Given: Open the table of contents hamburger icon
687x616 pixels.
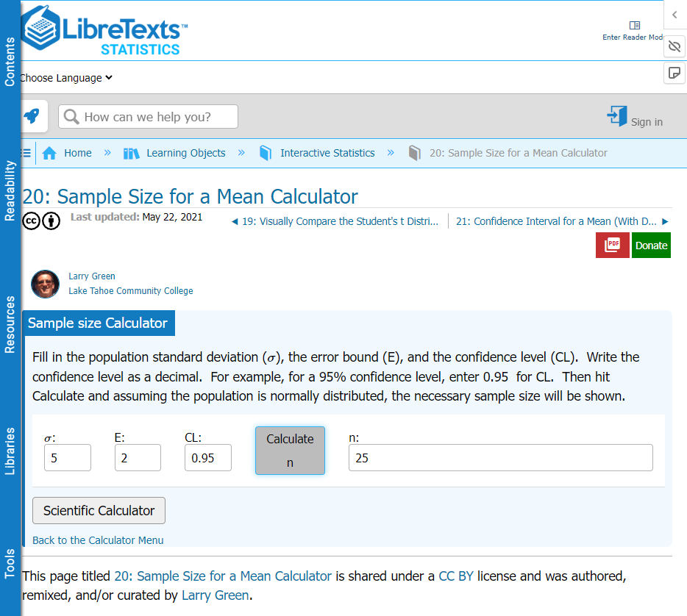Looking at the screenshot, I should (x=26, y=153).
